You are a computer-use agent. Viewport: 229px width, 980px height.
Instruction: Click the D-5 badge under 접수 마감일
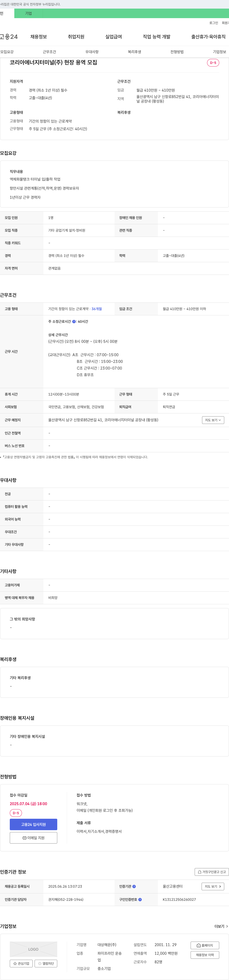(x=16, y=813)
